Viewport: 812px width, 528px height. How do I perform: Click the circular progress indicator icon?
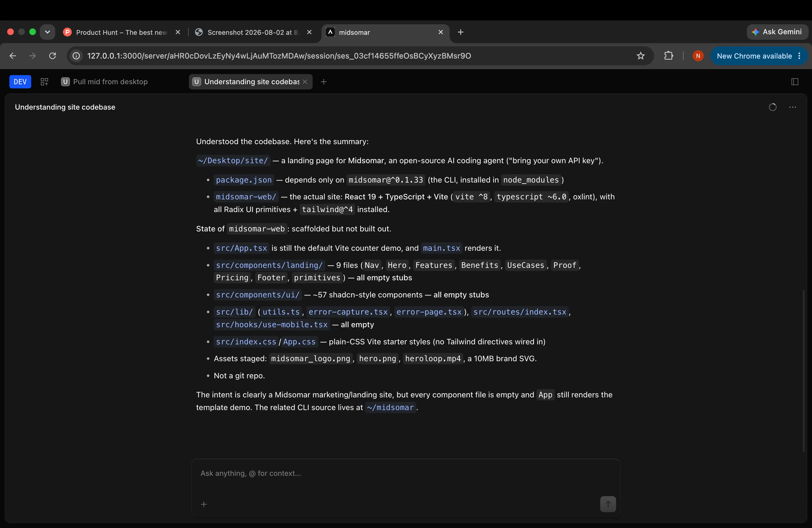click(x=773, y=107)
